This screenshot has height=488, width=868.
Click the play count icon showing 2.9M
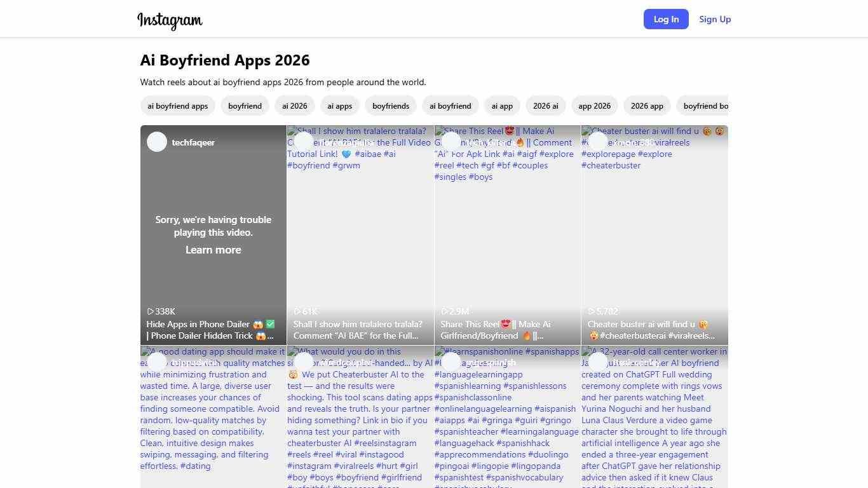(x=445, y=311)
